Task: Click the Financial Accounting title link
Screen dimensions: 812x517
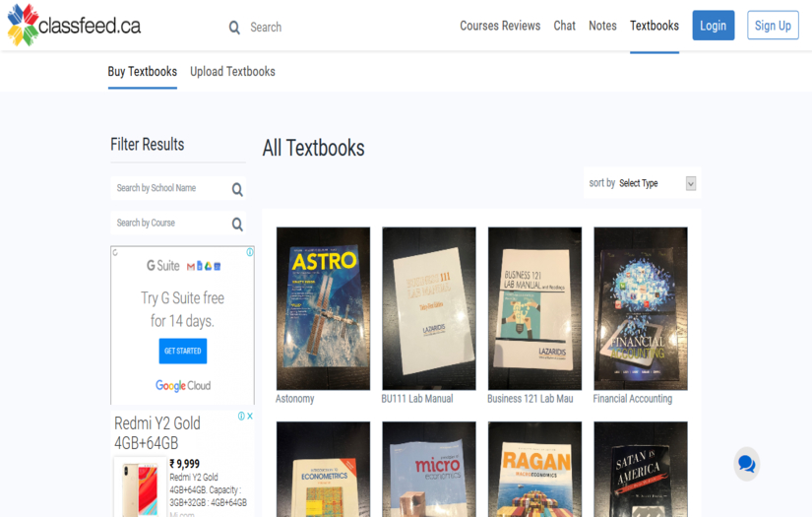Action: [632, 399]
